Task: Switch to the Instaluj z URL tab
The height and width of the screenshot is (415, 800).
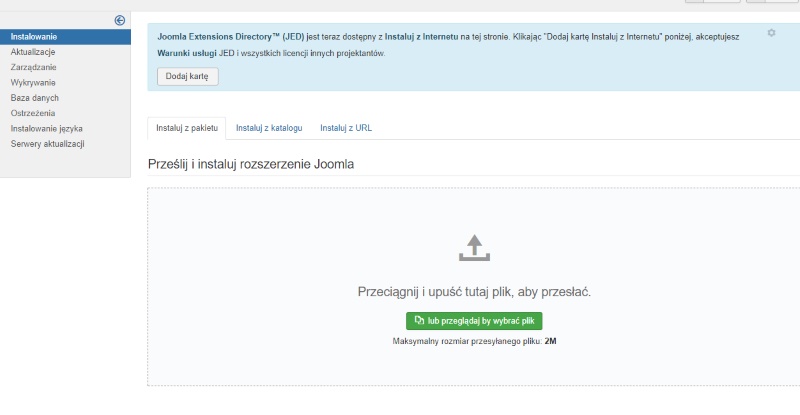Action: (346, 128)
